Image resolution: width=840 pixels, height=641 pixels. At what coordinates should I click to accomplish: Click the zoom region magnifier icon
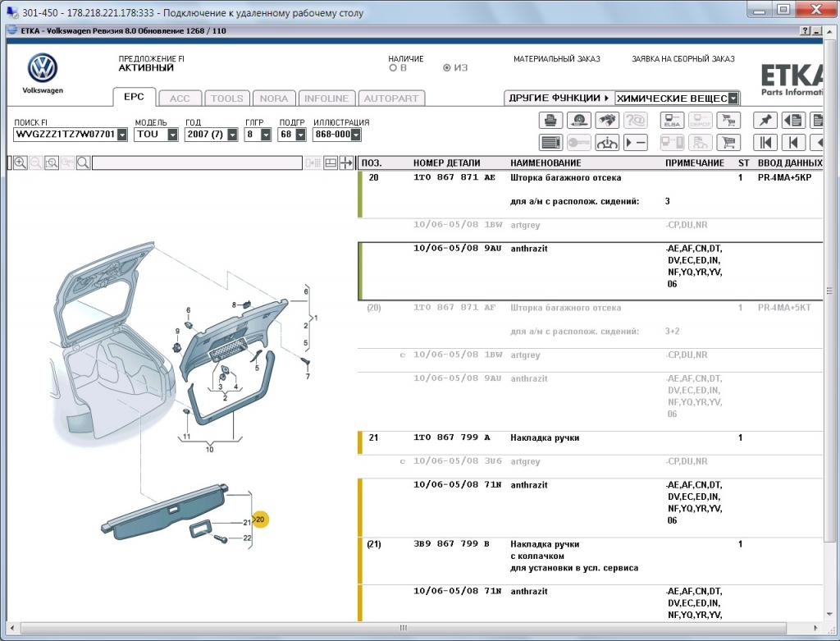pyautogui.click(x=52, y=163)
